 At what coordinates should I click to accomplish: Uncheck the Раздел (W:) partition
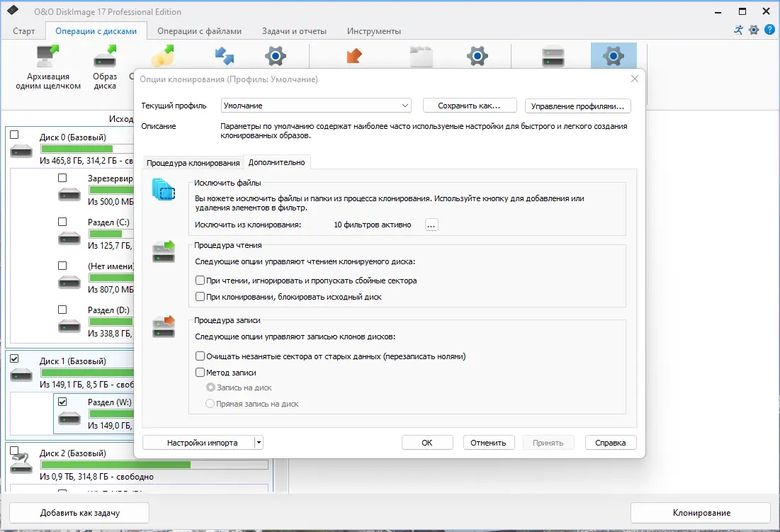pos(62,402)
